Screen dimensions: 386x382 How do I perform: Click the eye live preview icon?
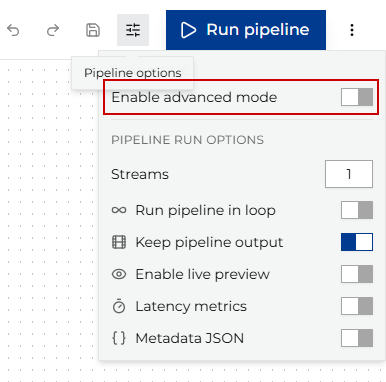coord(119,274)
